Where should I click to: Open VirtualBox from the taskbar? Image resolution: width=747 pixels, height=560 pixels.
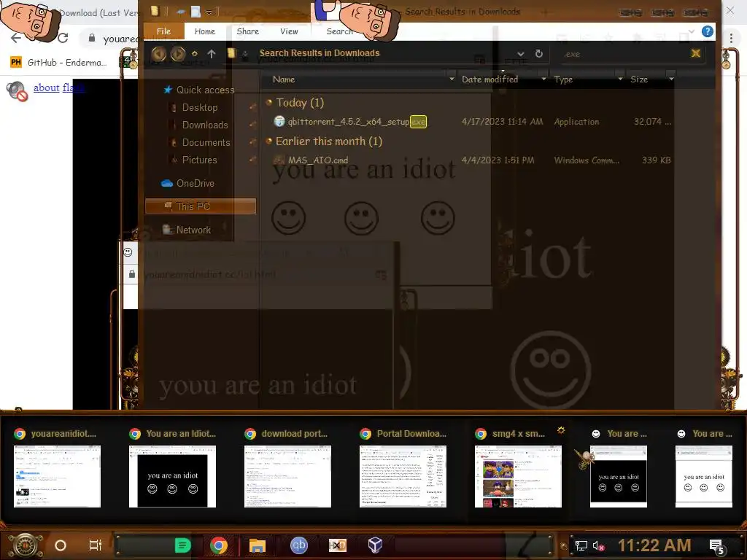[x=376, y=545]
